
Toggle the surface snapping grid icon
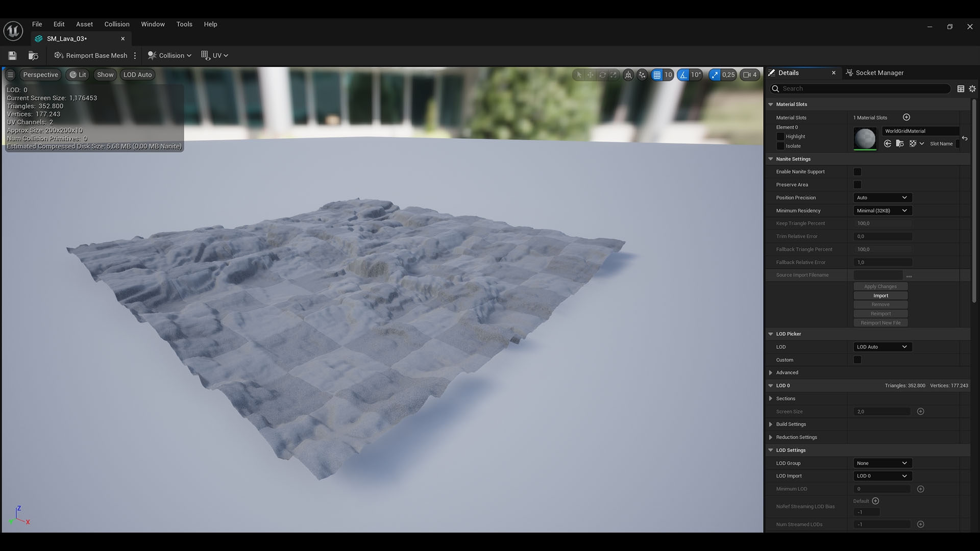point(657,74)
